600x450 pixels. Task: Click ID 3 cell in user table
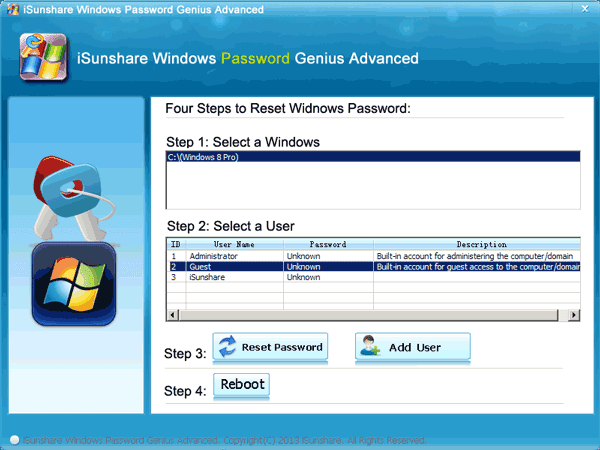pos(176,277)
